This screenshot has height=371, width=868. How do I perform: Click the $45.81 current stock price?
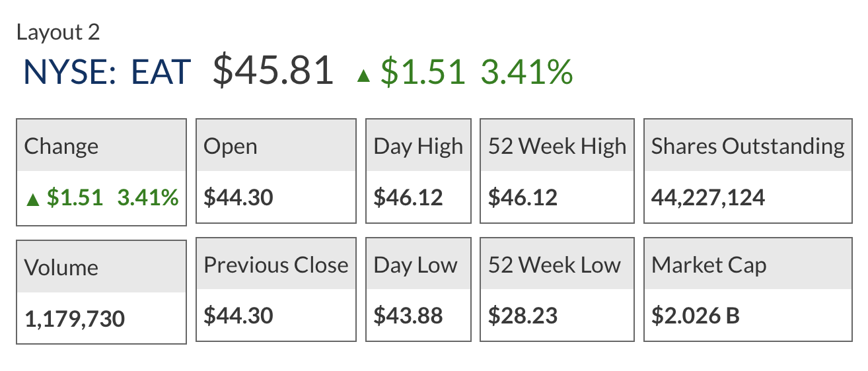point(273,71)
